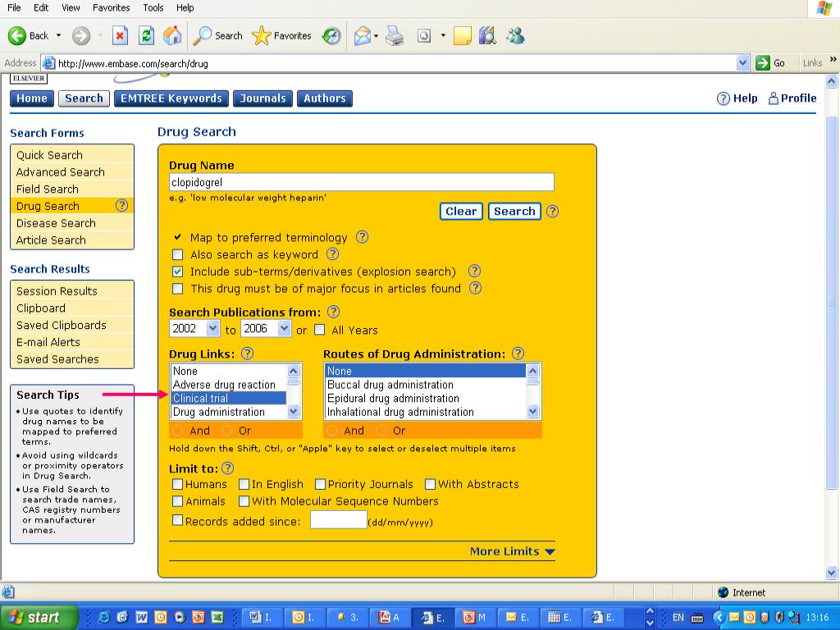Viewport: 840px width, 630px height.
Task: Open help icon for Also search as keyword
Action: tap(333, 254)
